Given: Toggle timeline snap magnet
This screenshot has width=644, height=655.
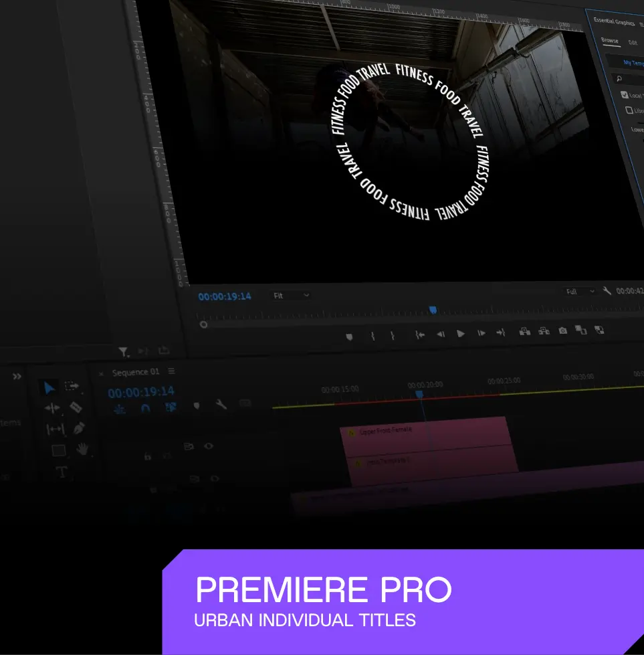Looking at the screenshot, I should pyautogui.click(x=145, y=408).
